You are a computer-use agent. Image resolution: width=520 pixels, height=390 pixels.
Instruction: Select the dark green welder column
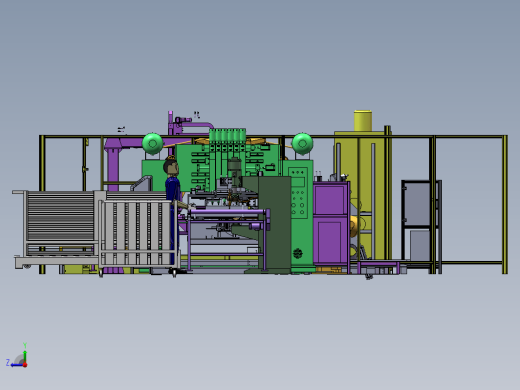[x=274, y=224]
